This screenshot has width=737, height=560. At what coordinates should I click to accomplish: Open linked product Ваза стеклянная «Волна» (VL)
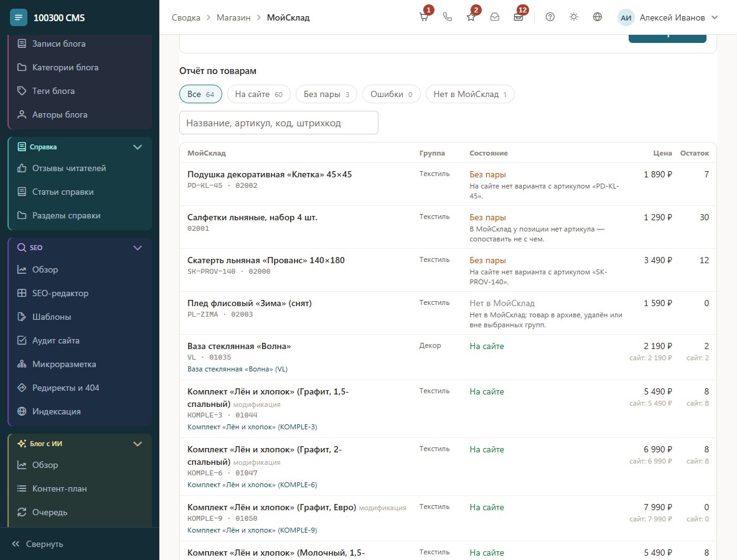click(x=237, y=369)
